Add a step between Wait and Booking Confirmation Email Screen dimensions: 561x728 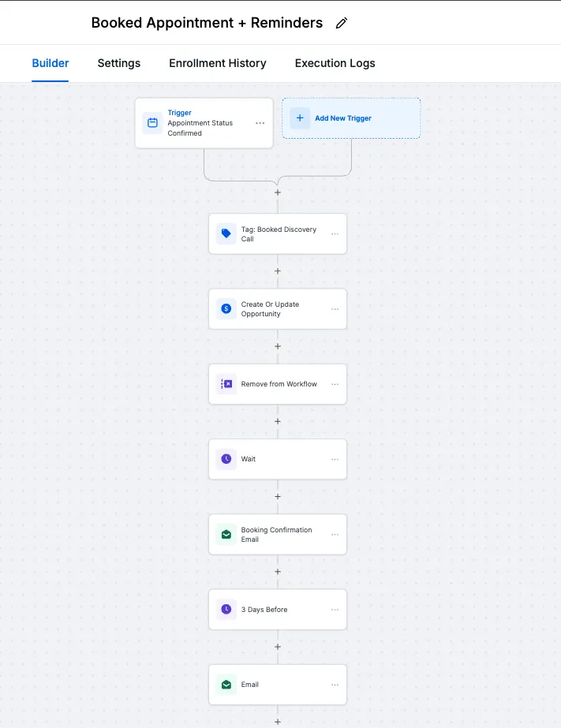pos(278,496)
